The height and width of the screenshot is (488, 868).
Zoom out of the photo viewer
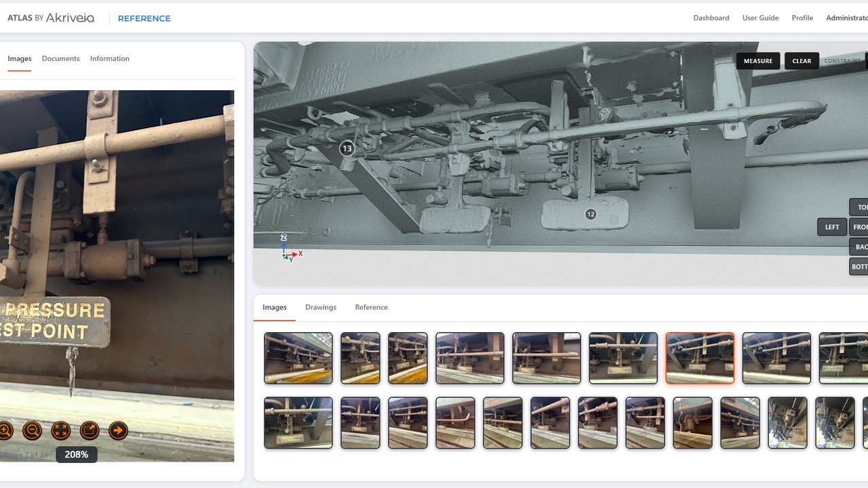pos(32,430)
